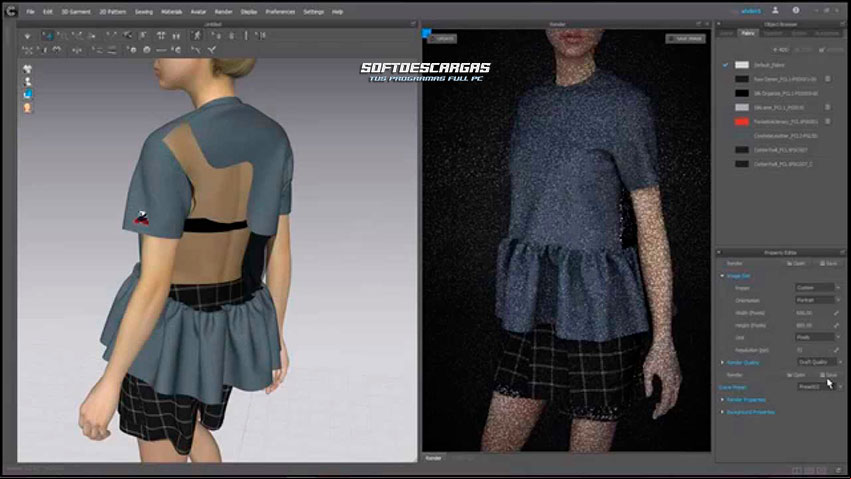Collapse the Image Size section

(x=722, y=276)
